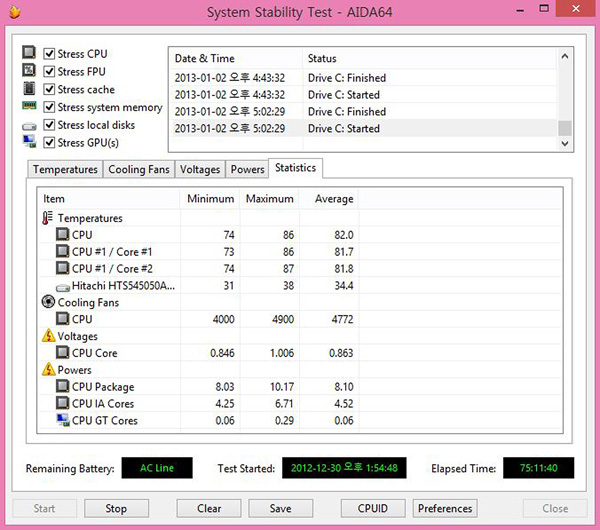
Task: Click the Average column header
Action: pyautogui.click(x=329, y=199)
